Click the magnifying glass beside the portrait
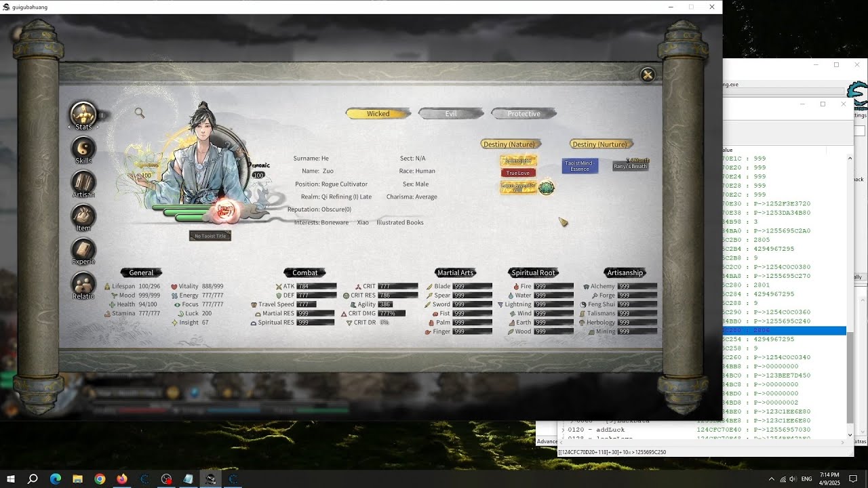The image size is (868, 488). [x=140, y=113]
